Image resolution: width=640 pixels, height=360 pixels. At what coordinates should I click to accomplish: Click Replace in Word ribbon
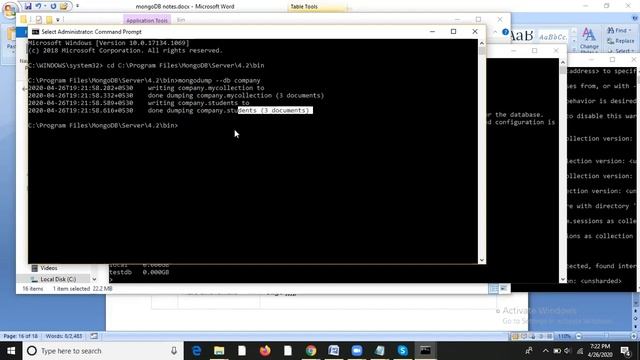click(x=621, y=41)
